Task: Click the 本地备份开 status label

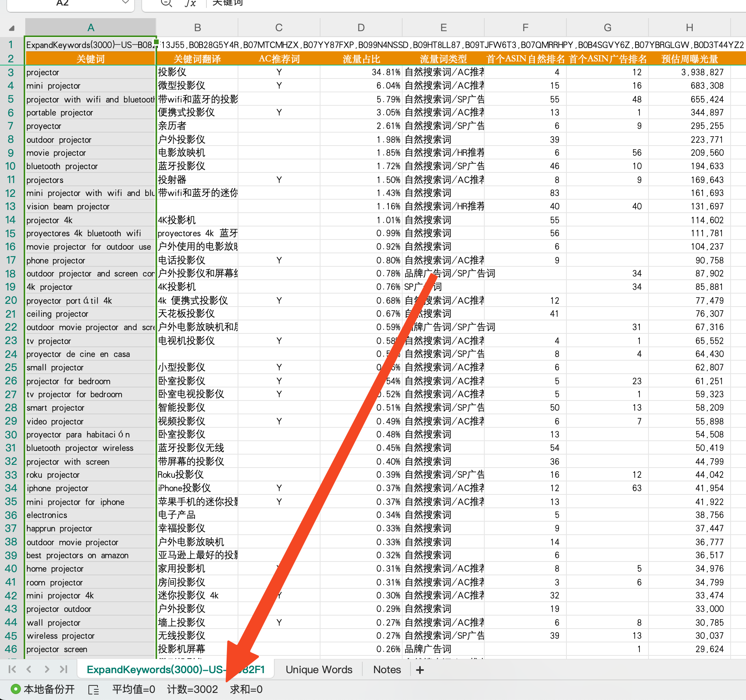Action: pyautogui.click(x=49, y=689)
